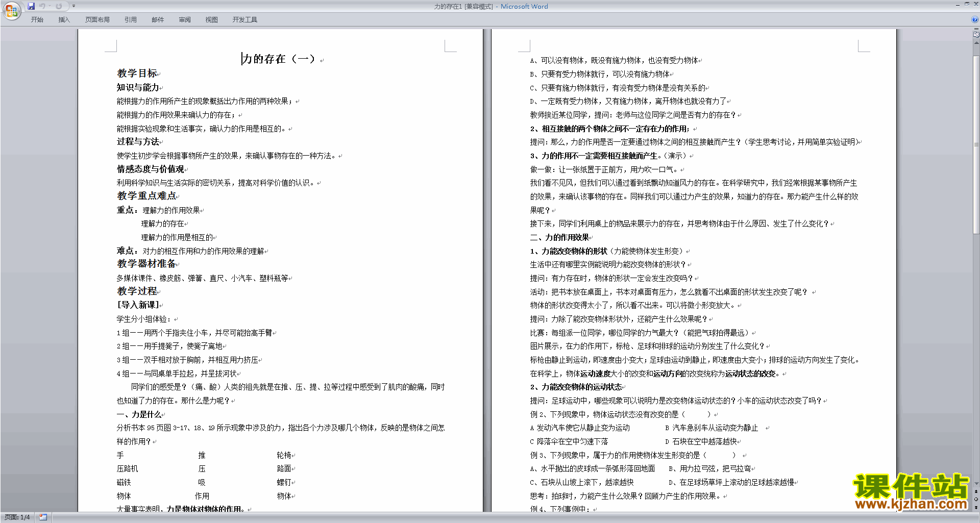980x523 pixels.
Task: Click the heading 教学重点难点
Action: click(146, 196)
